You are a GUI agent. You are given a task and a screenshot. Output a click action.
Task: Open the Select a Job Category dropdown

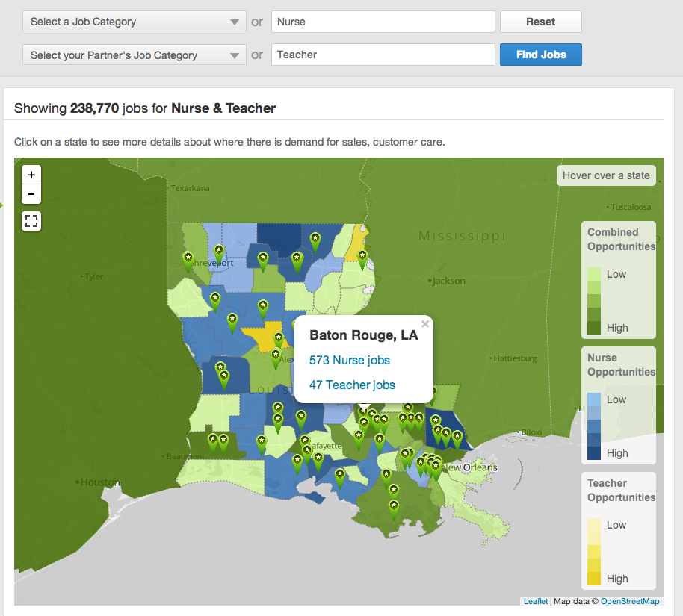pos(135,22)
